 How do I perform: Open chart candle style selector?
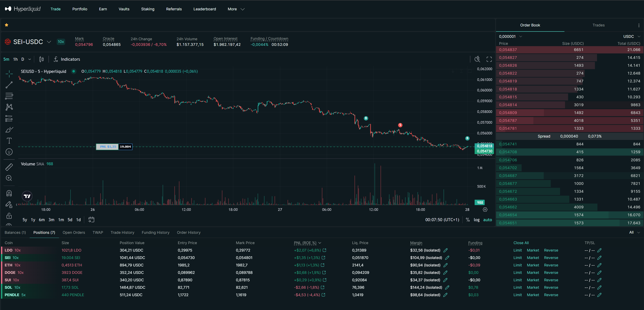click(x=42, y=59)
